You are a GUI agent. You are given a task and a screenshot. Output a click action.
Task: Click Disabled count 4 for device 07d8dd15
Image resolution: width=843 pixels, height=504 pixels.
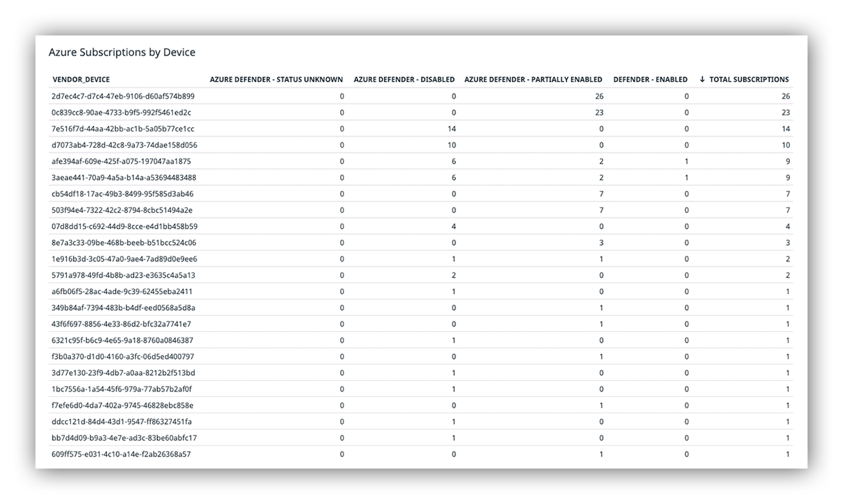[x=454, y=227]
